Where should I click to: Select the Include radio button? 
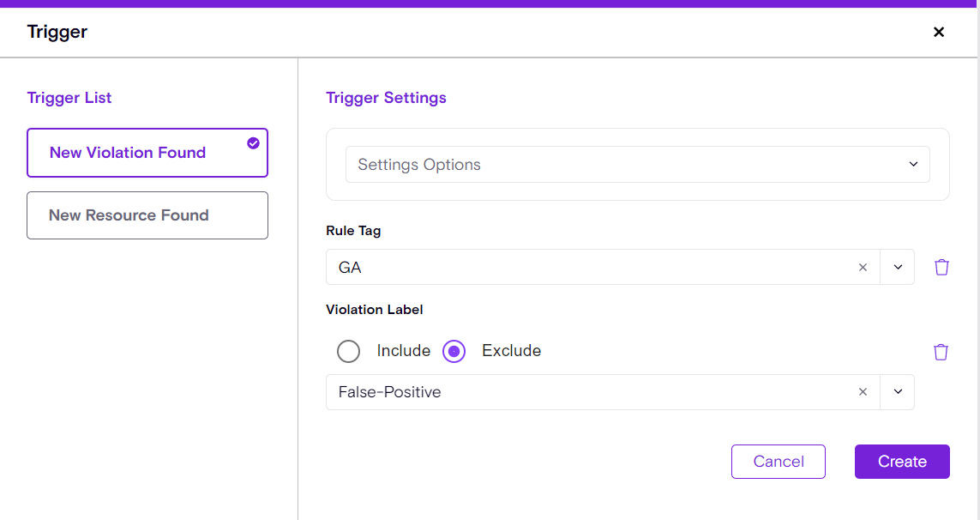coord(348,351)
